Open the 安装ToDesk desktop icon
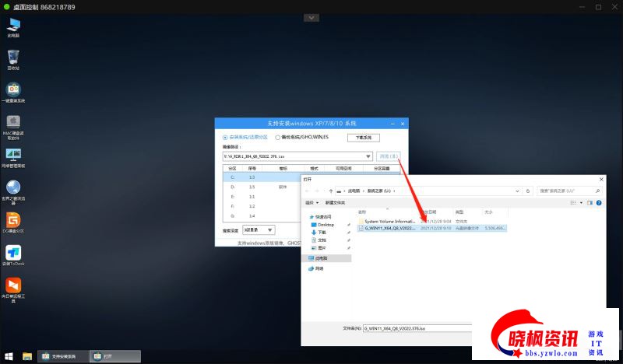The width and height of the screenshot is (623, 364). click(x=13, y=254)
